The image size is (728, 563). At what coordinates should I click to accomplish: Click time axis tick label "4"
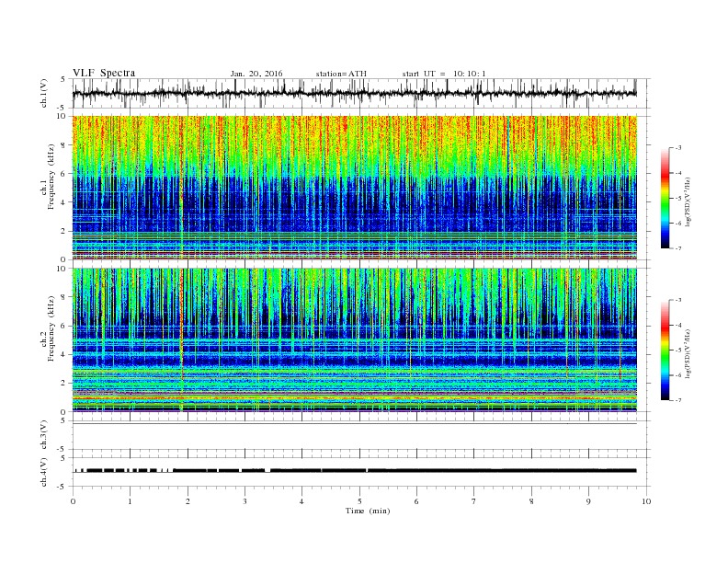(x=301, y=501)
